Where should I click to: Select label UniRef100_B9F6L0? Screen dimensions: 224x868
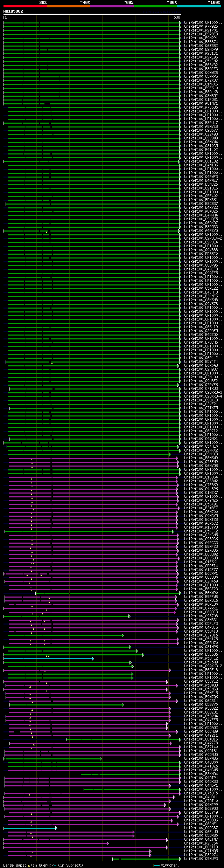[x=201, y=88]
